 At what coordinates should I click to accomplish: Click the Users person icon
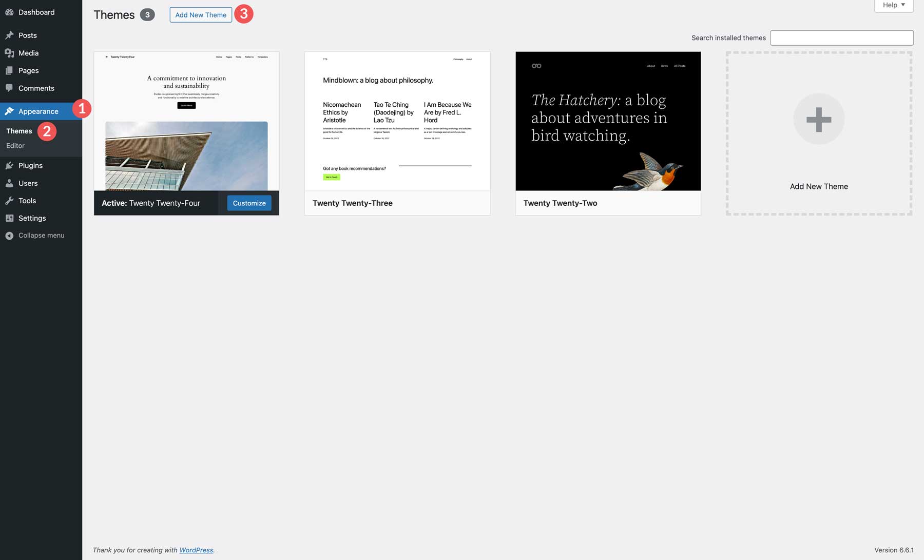tap(9, 183)
